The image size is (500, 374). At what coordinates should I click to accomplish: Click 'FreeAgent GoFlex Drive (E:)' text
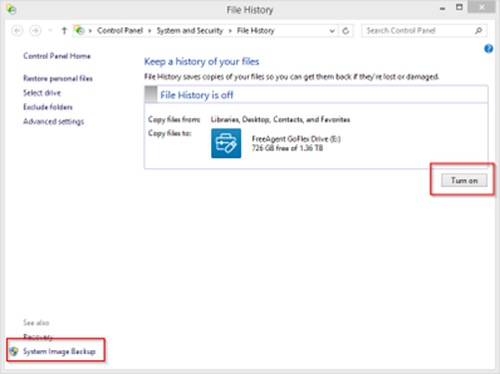click(296, 139)
